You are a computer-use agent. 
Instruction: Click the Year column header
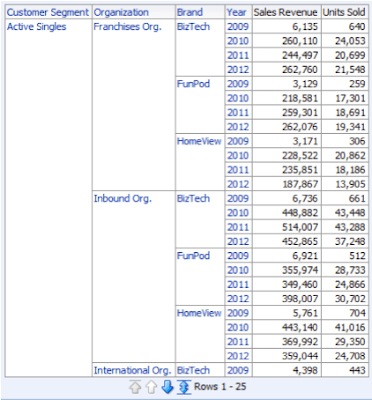point(236,12)
